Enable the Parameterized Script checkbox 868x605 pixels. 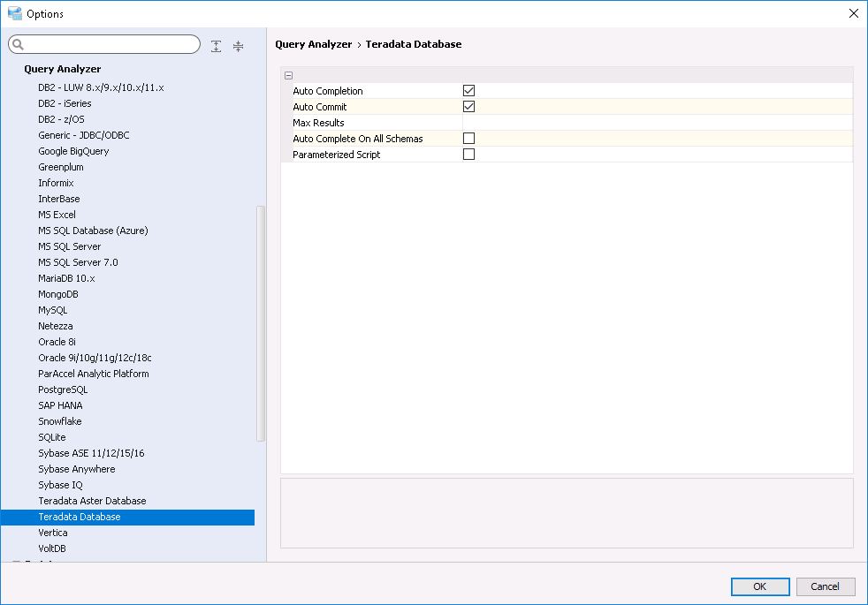tap(469, 155)
